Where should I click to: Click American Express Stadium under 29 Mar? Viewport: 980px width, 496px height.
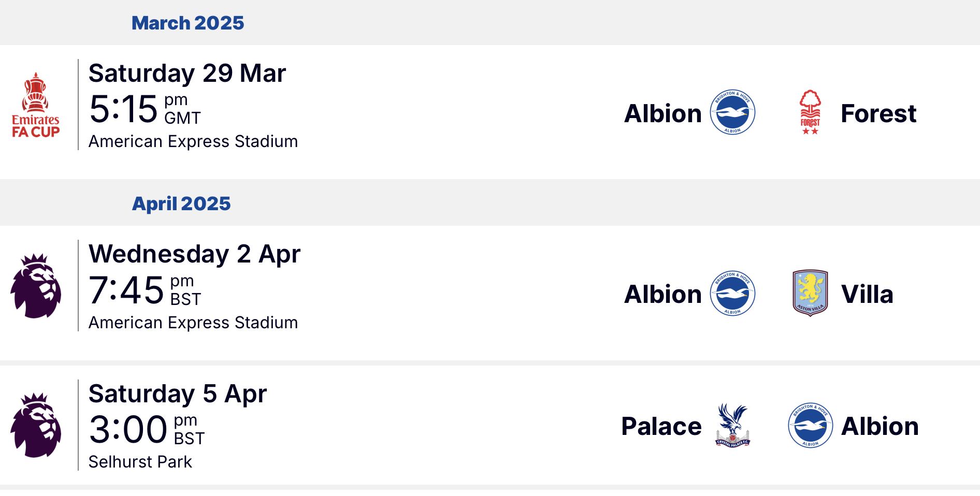point(193,141)
